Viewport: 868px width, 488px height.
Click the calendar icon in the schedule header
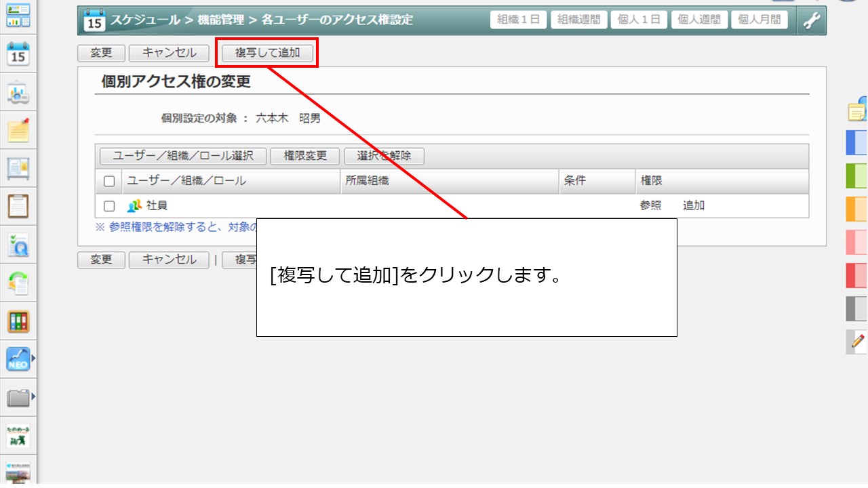click(x=94, y=20)
